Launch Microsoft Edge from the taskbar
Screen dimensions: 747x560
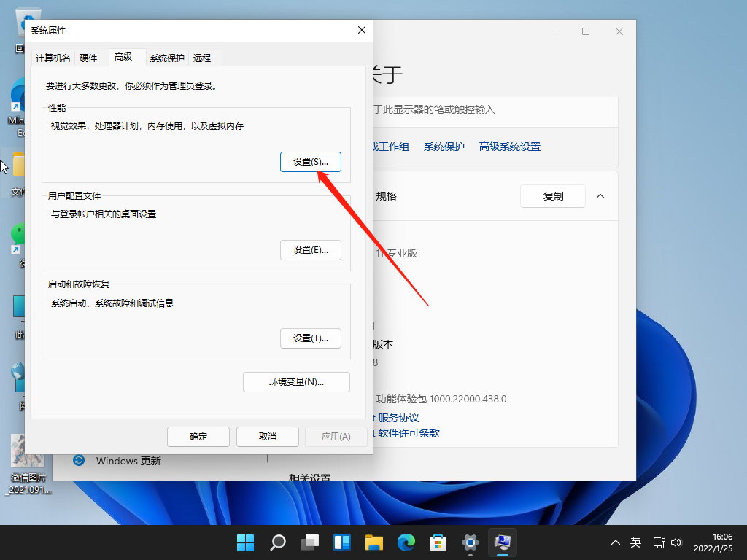406,542
